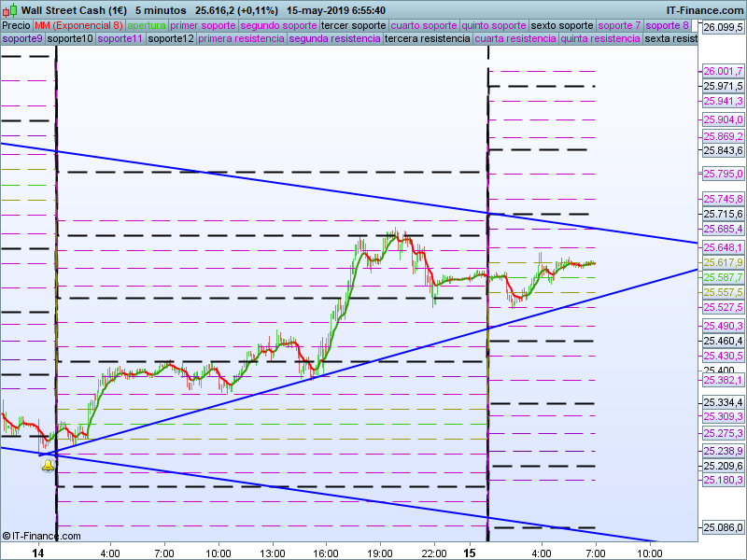
Task: Click the primer soporte label
Action: point(203,26)
